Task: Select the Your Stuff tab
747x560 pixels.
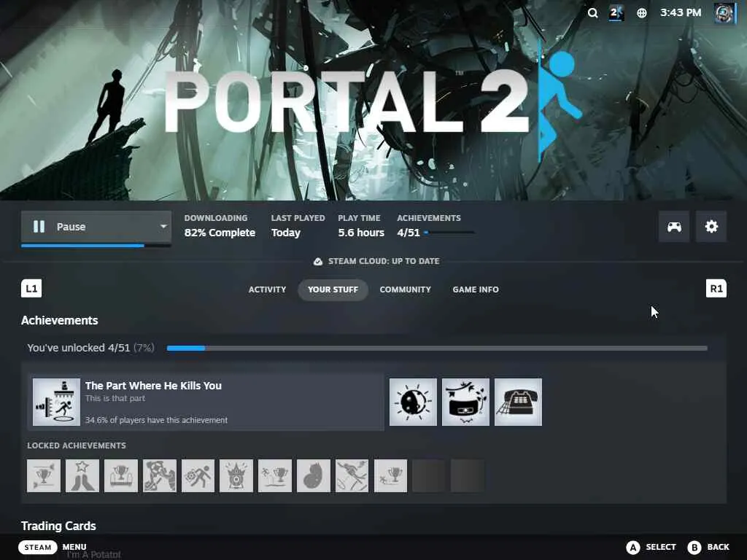Action: click(x=333, y=289)
